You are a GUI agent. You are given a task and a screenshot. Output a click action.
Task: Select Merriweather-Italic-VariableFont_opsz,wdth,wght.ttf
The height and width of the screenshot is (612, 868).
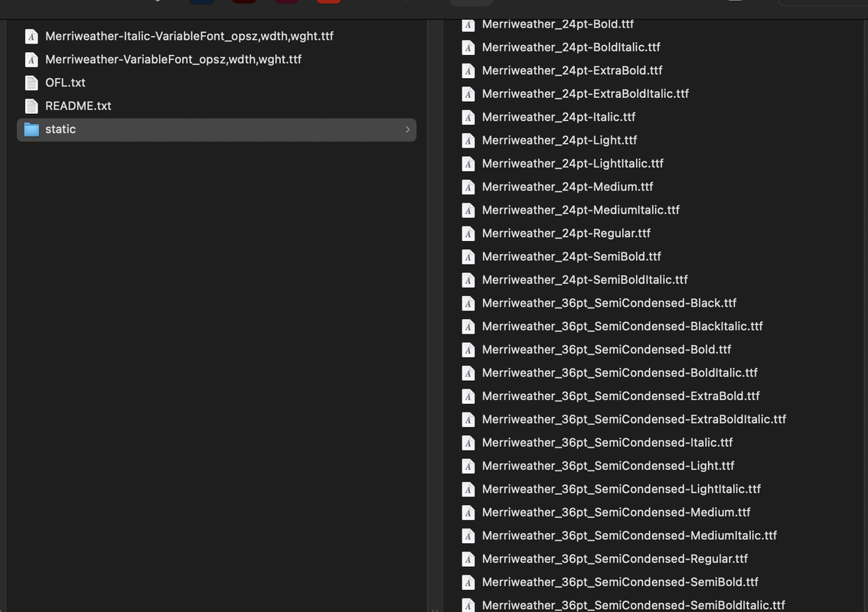tap(189, 36)
